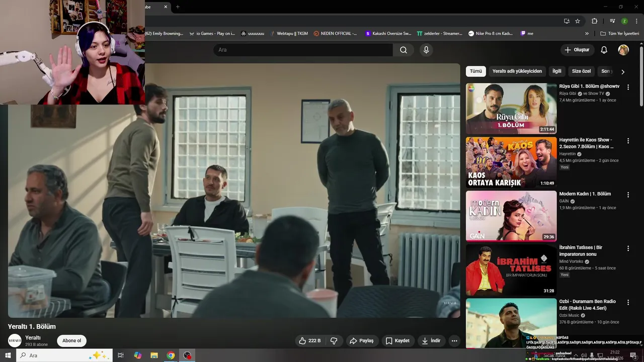
Task: Open Chrome profile Z avatar
Action: click(x=624, y=21)
